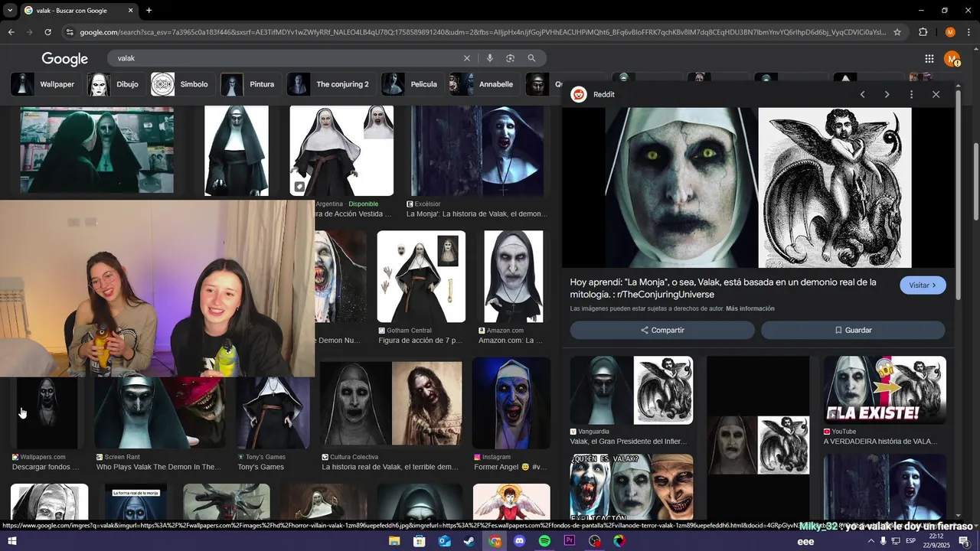
Task: Filter images by 'Annabelle' chip
Action: (x=485, y=84)
